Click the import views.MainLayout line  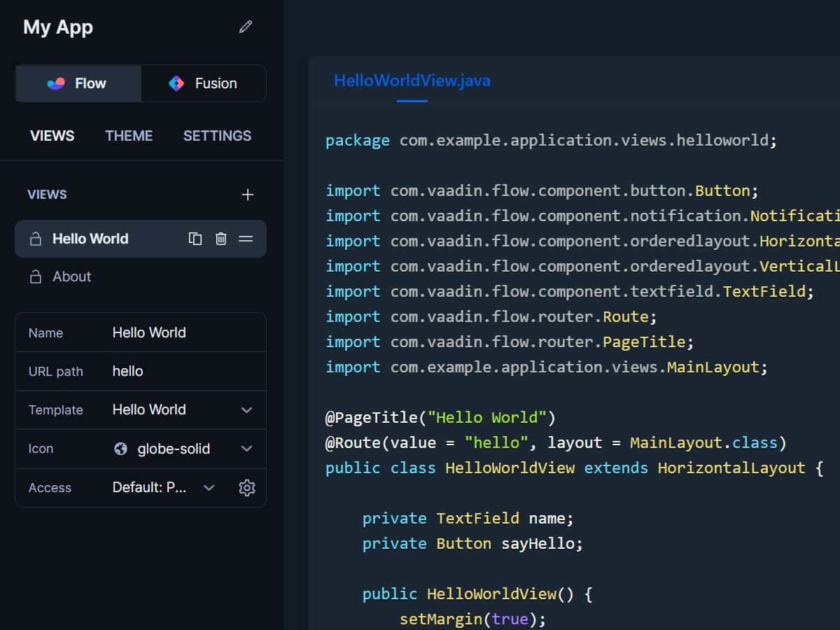click(547, 367)
